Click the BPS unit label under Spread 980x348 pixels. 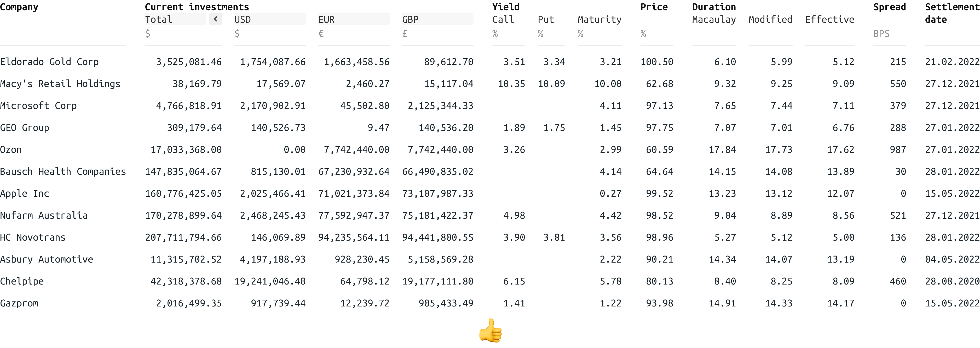pyautogui.click(x=881, y=33)
